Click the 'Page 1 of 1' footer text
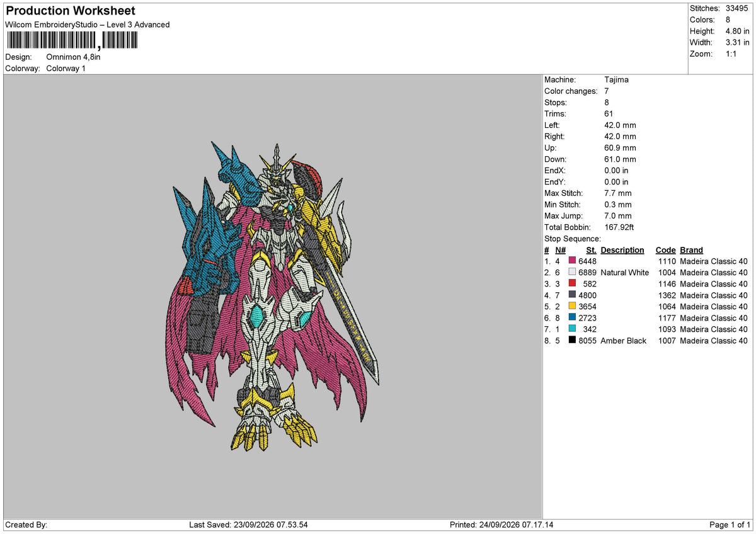This screenshot has width=756, height=534. 730,525
